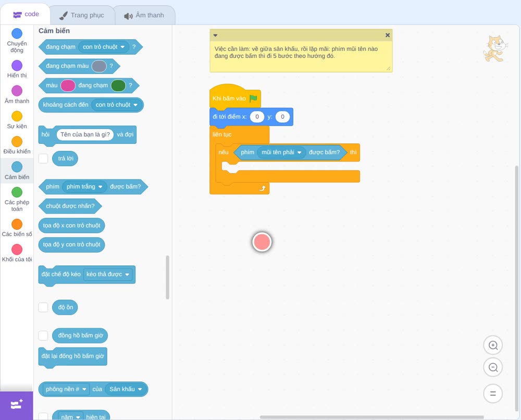Click the add extension button
This screenshot has width=521, height=420.
point(17,405)
